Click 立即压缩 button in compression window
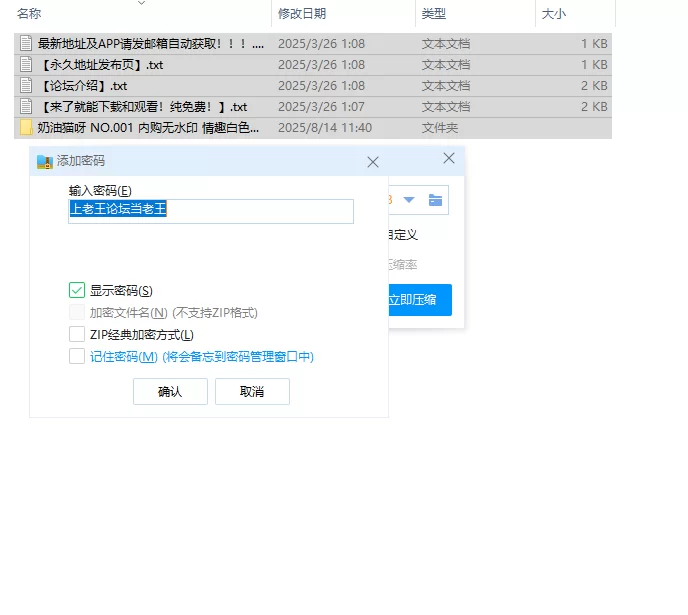Image resolution: width=688 pixels, height=615 pixels. (x=420, y=300)
